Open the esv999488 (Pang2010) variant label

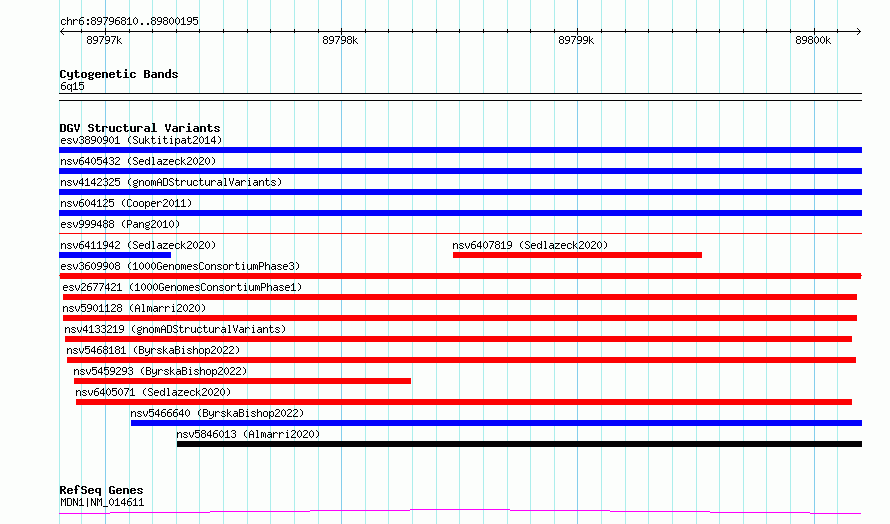click(120, 224)
